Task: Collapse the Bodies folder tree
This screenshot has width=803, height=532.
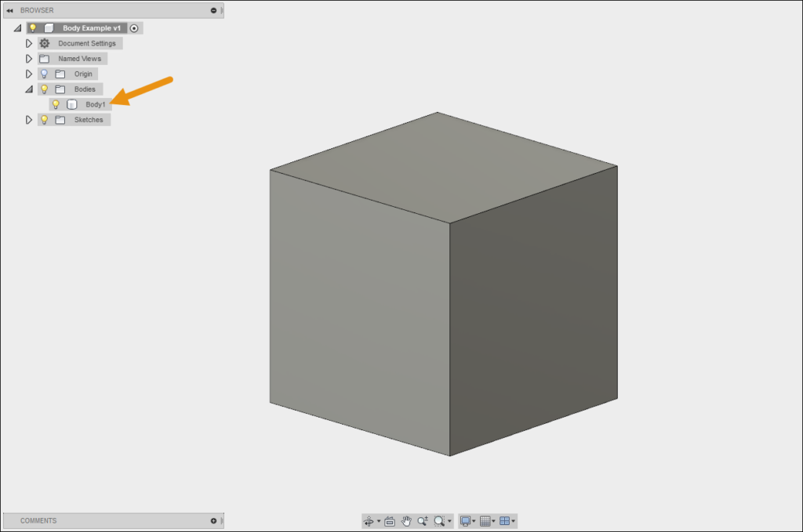Action: (28, 89)
